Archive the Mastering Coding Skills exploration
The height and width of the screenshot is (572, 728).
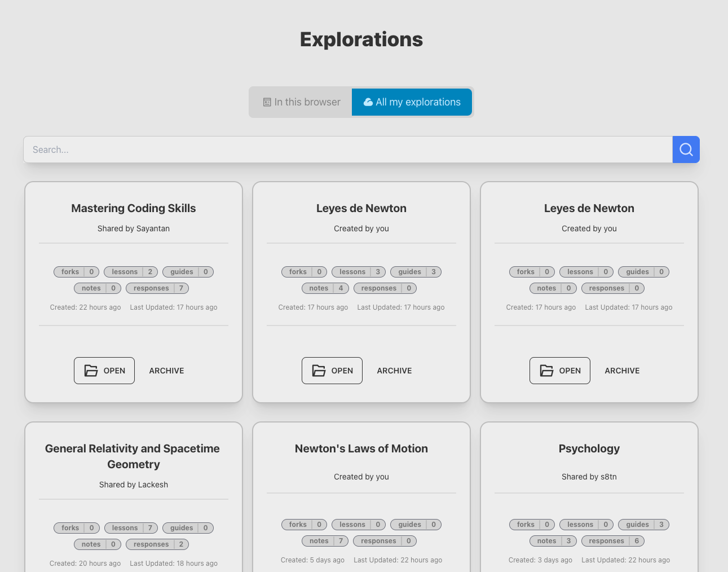click(166, 371)
